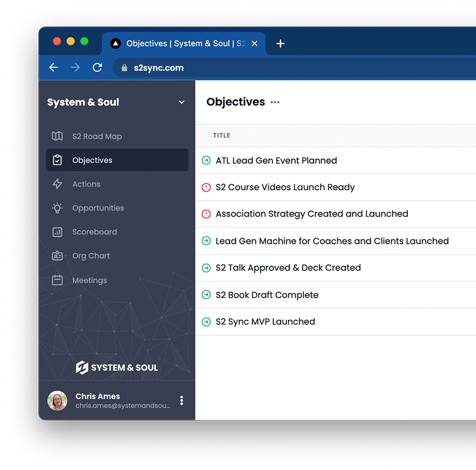Click the Opportunities lightbulb icon
The width and height of the screenshot is (476, 470).
57,208
